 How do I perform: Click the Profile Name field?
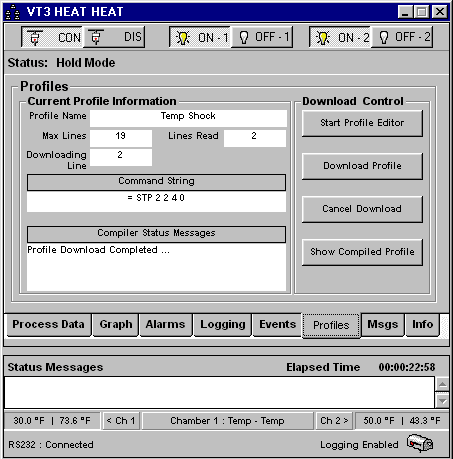[x=188, y=118]
